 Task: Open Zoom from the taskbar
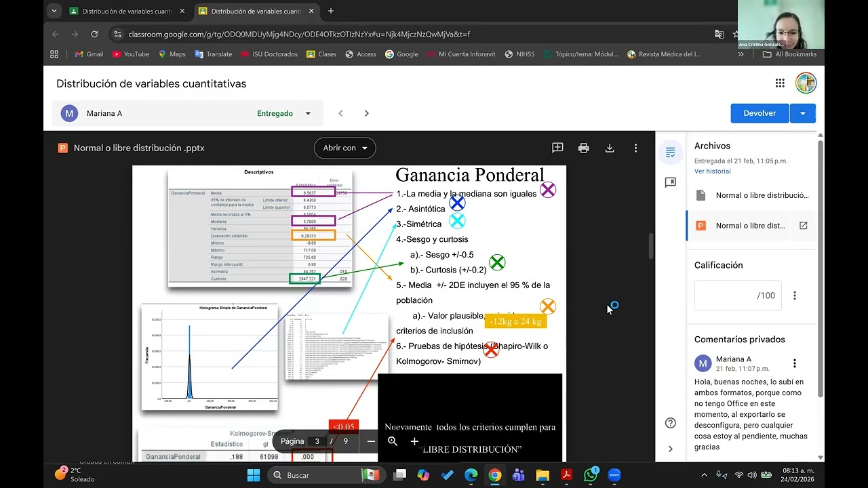[x=614, y=475]
